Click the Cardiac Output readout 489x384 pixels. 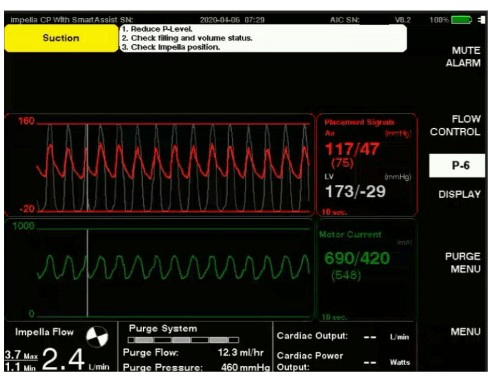coord(343,336)
